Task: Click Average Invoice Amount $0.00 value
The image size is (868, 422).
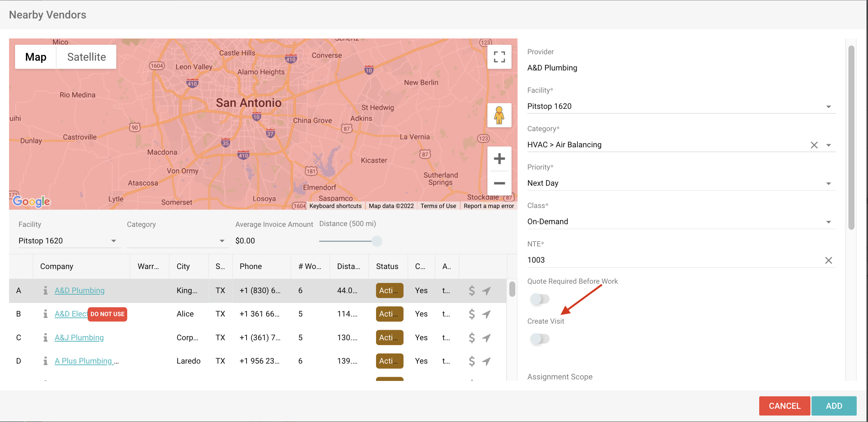Action: pyautogui.click(x=245, y=241)
